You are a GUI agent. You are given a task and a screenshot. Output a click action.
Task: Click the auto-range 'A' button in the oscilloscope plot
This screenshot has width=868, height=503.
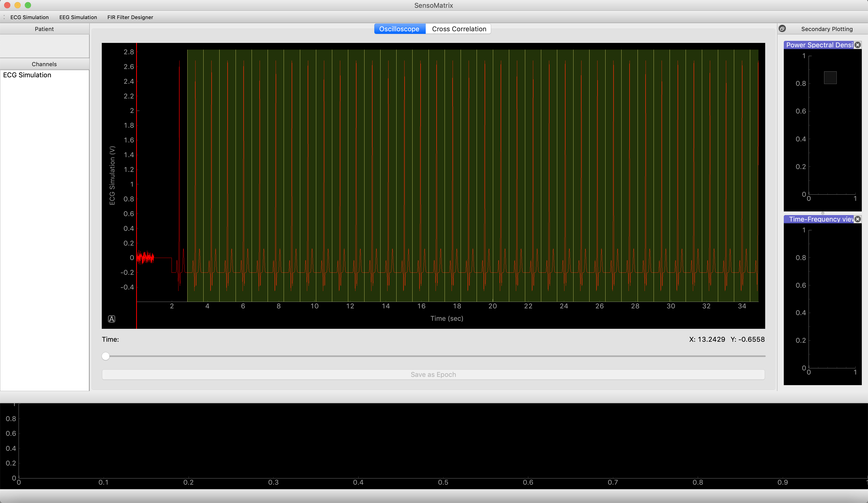click(112, 319)
